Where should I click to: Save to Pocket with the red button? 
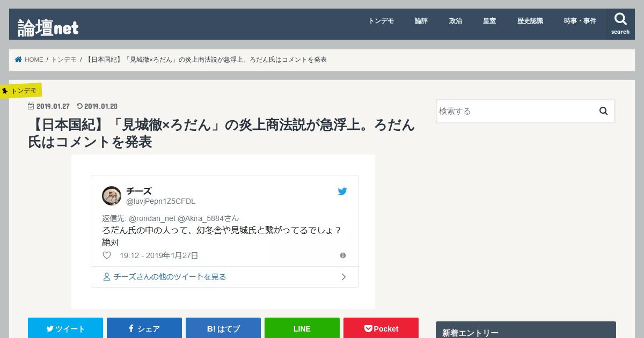point(381,329)
